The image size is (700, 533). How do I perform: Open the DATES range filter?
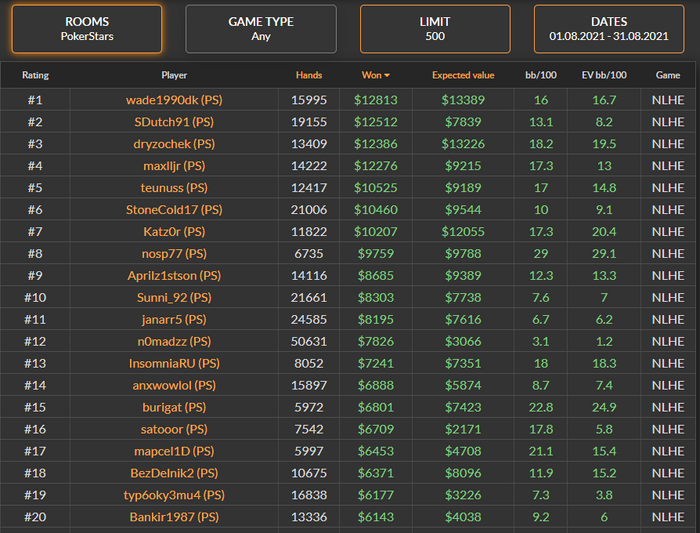(x=609, y=28)
